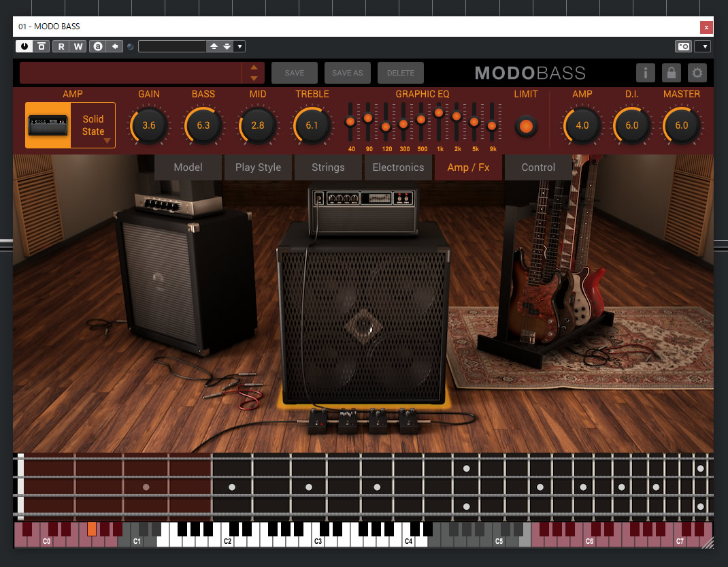Switch to the Amp / Fx tab
Image resolution: width=728 pixels, height=567 pixels.
pos(469,167)
